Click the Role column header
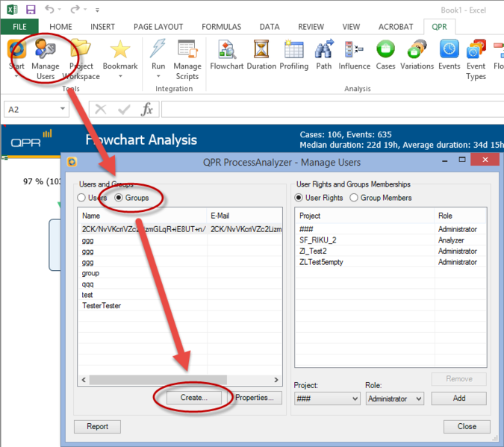The height and width of the screenshot is (447, 504). (x=460, y=216)
